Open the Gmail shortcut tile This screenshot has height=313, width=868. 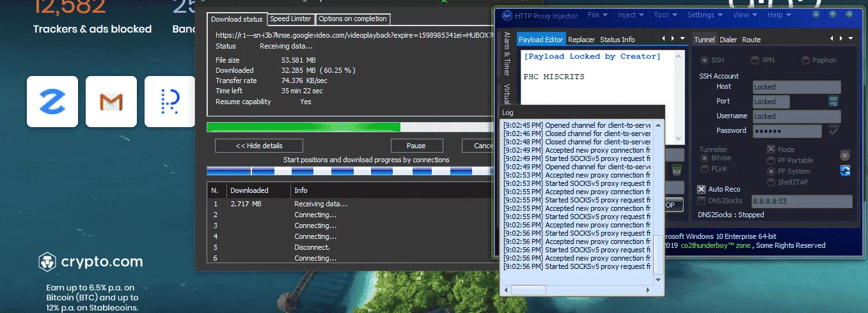click(x=111, y=102)
